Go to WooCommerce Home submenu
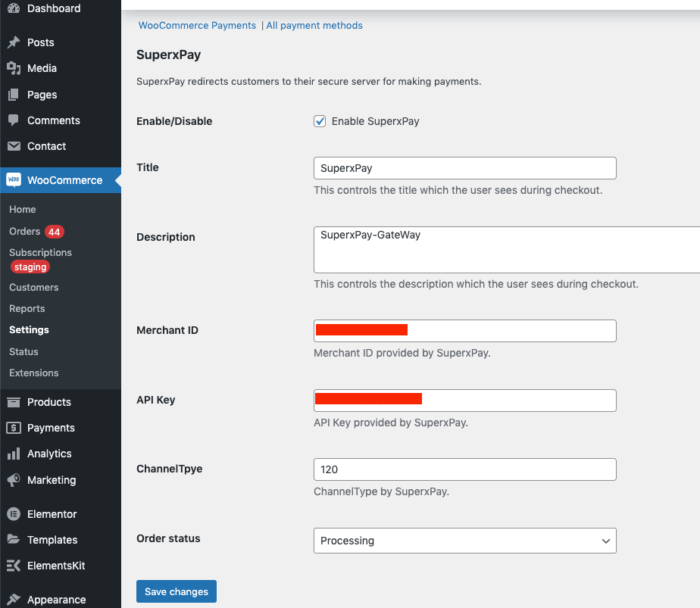 [22, 209]
